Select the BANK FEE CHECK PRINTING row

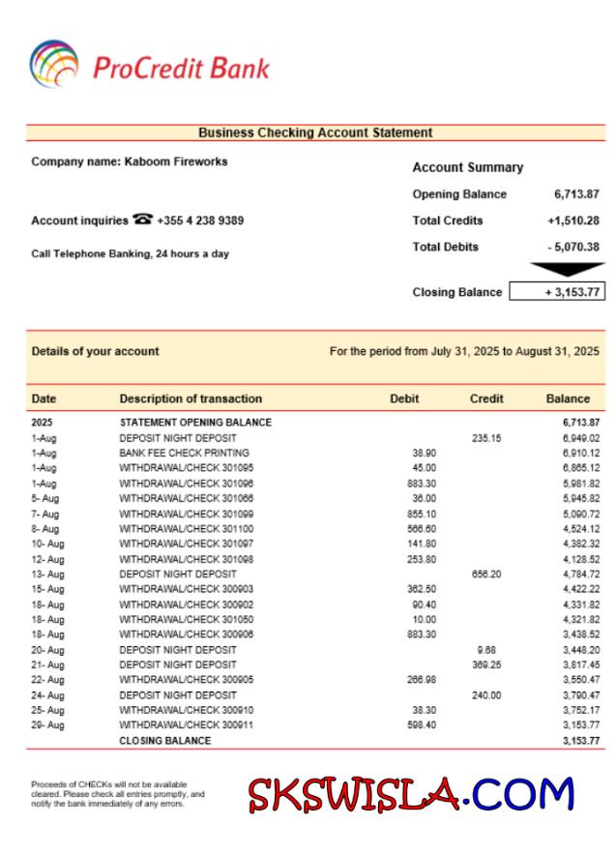pyautogui.click(x=184, y=453)
